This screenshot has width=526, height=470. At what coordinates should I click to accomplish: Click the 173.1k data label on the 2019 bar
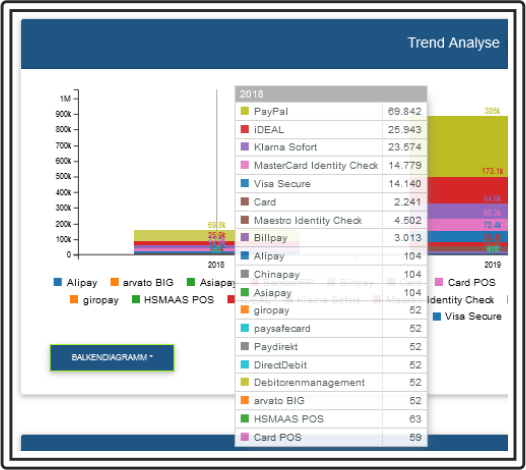pos(492,171)
